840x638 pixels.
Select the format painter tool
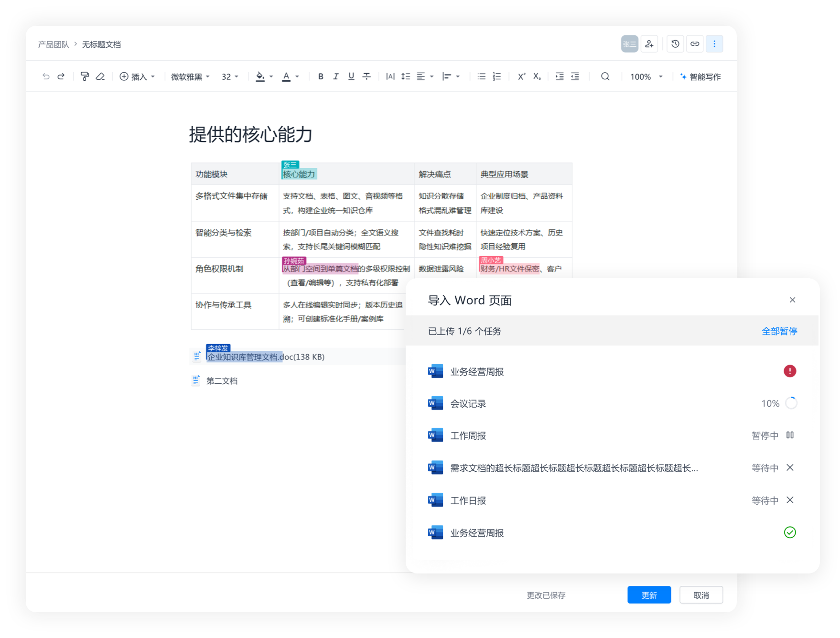[x=85, y=76]
